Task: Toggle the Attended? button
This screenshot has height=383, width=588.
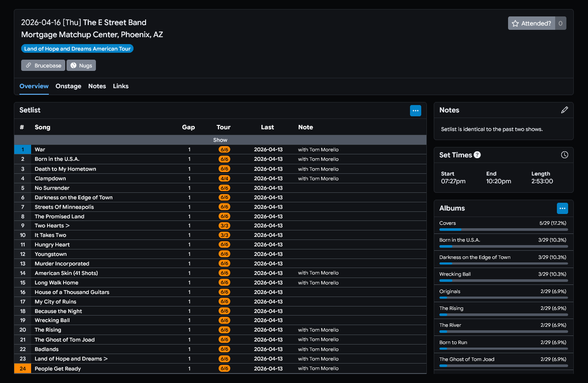Action: tap(531, 23)
